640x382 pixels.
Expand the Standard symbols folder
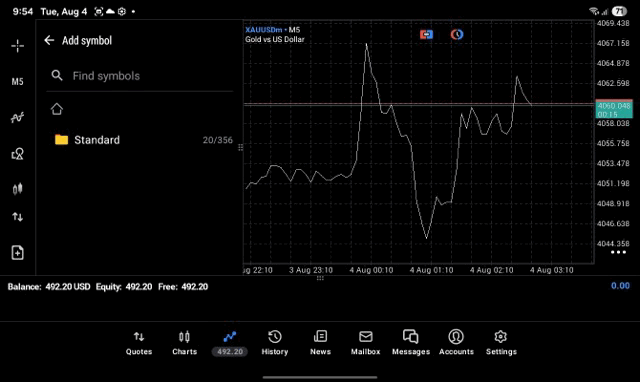[x=140, y=140]
